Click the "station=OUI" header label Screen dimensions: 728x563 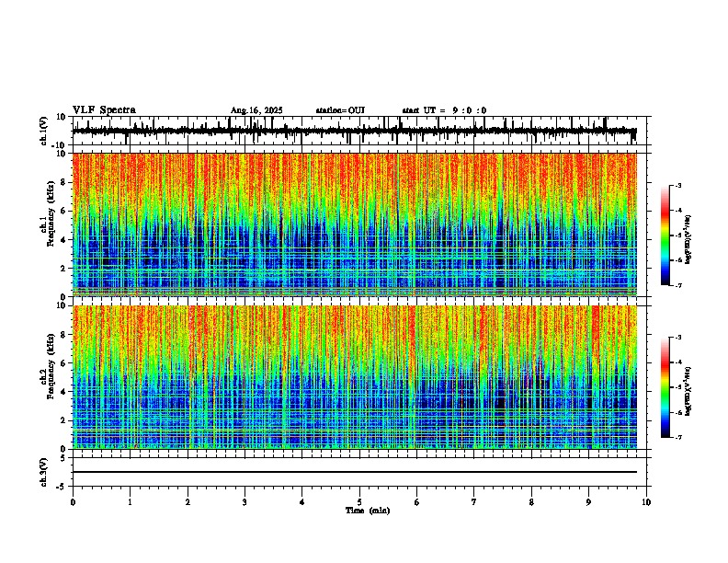(x=340, y=110)
